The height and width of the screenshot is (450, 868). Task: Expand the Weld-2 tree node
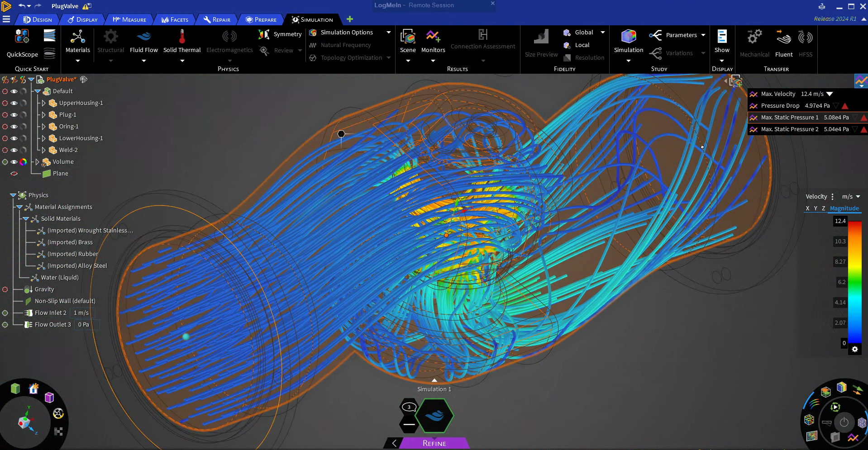coord(43,150)
